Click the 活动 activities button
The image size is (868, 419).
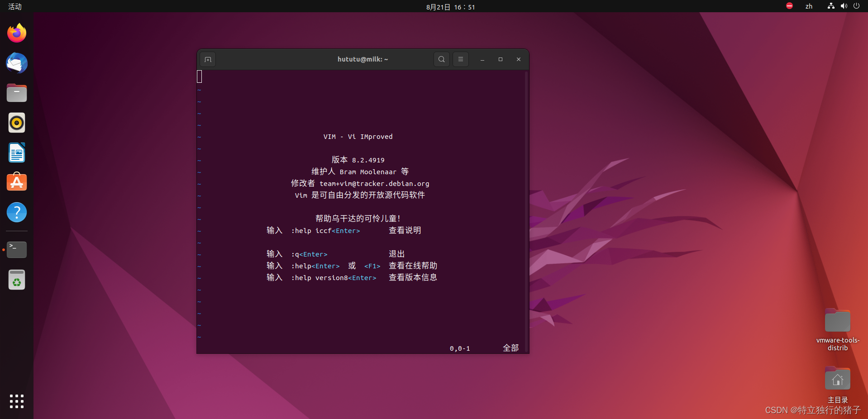click(x=15, y=6)
